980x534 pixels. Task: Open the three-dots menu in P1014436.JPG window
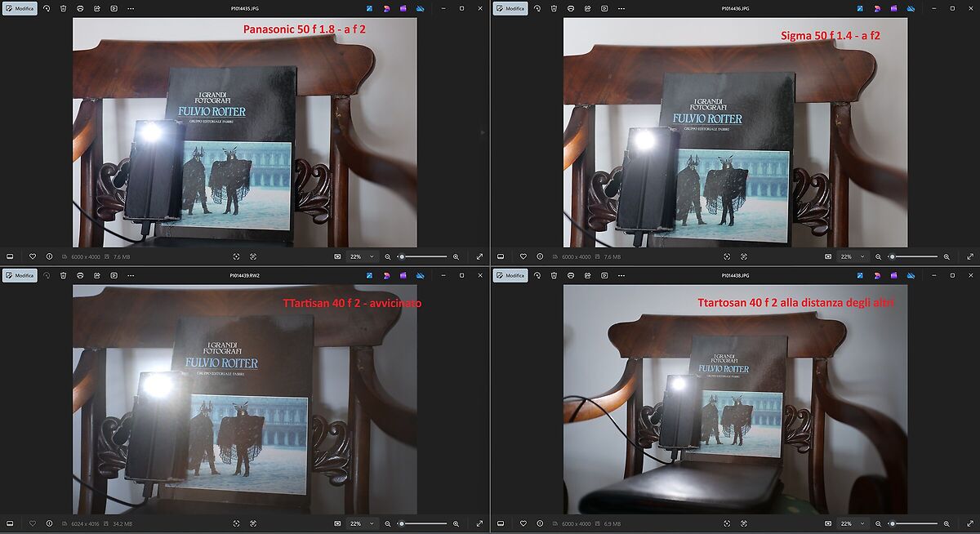[620, 8]
